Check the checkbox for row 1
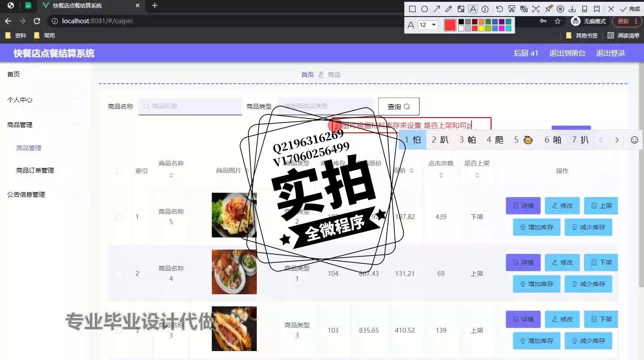The height and width of the screenshot is (360, 644). point(119,217)
